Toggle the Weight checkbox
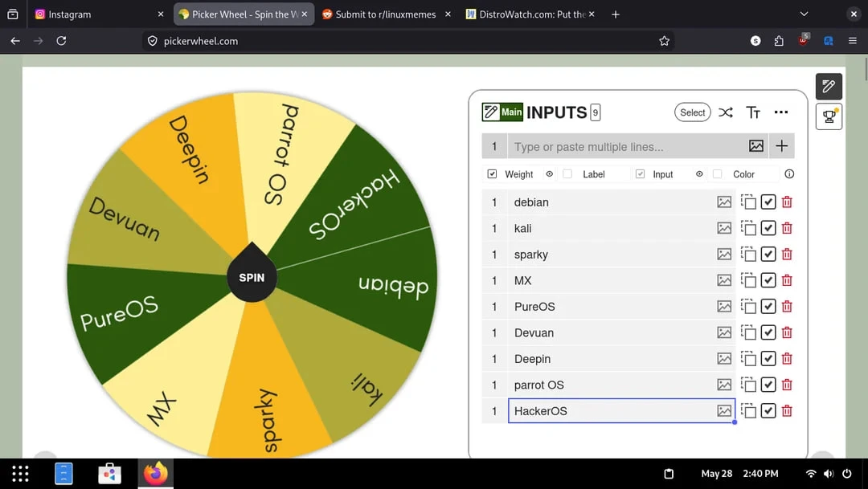868x489 pixels. coord(492,173)
